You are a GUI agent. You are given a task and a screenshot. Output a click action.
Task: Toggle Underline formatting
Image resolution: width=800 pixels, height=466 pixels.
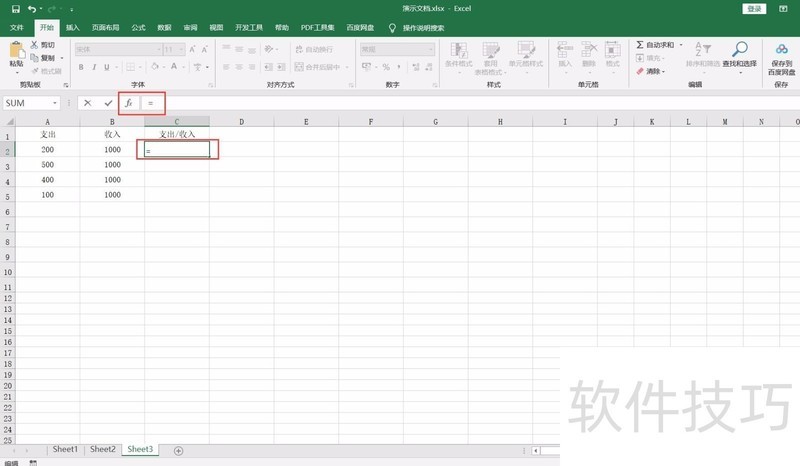tap(107, 67)
